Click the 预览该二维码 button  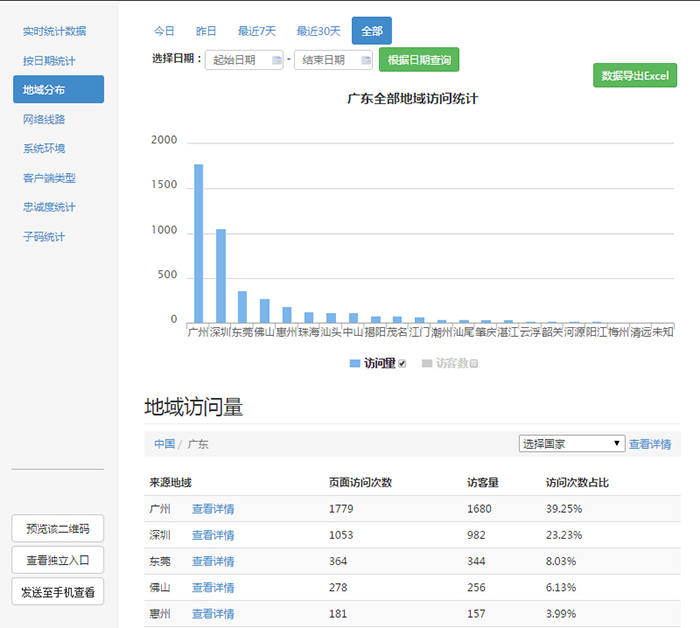[x=58, y=528]
